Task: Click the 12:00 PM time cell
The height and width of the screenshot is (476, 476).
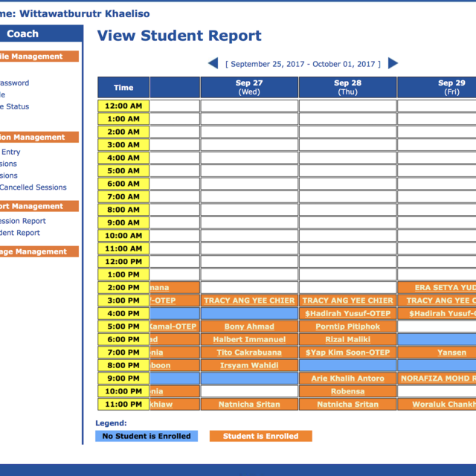Action: click(x=123, y=262)
